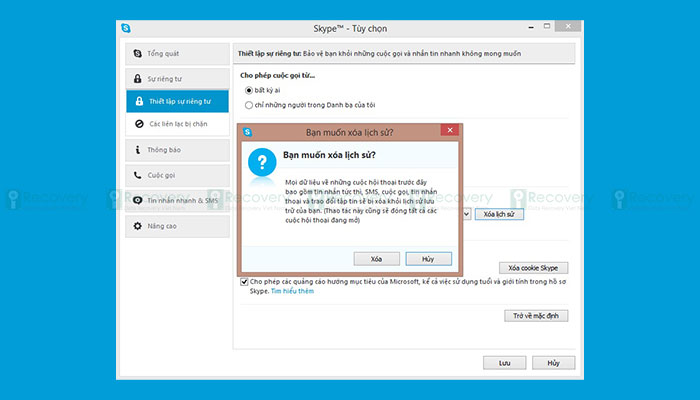
Task: Click the Skype logo in the options title bar
Action: point(126,28)
